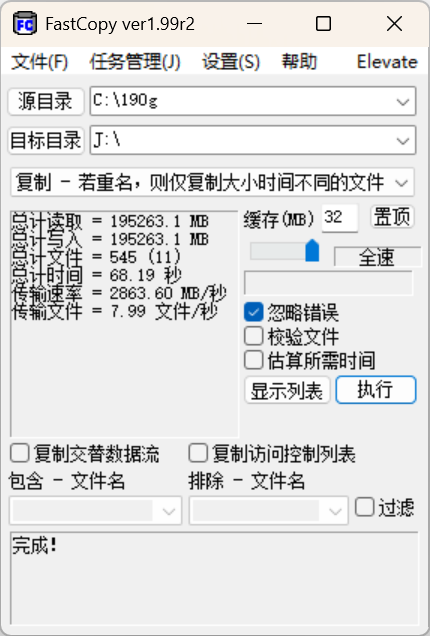Open the 任务管理(J) menu

pyautogui.click(x=135, y=62)
